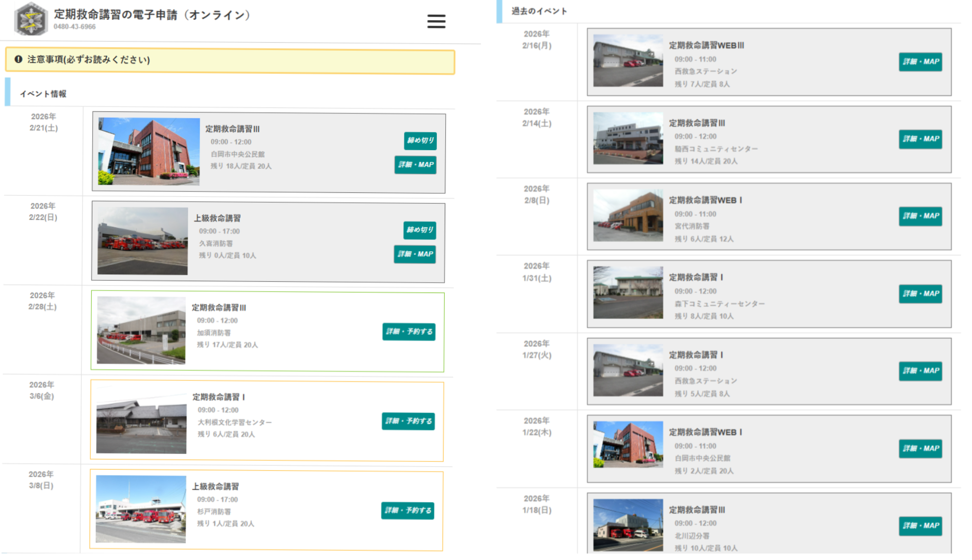Viewport: 972px width, 560px height.
Task: Click 詳細・MAP for 2/21 定期救命講習III
Action: [x=415, y=165]
